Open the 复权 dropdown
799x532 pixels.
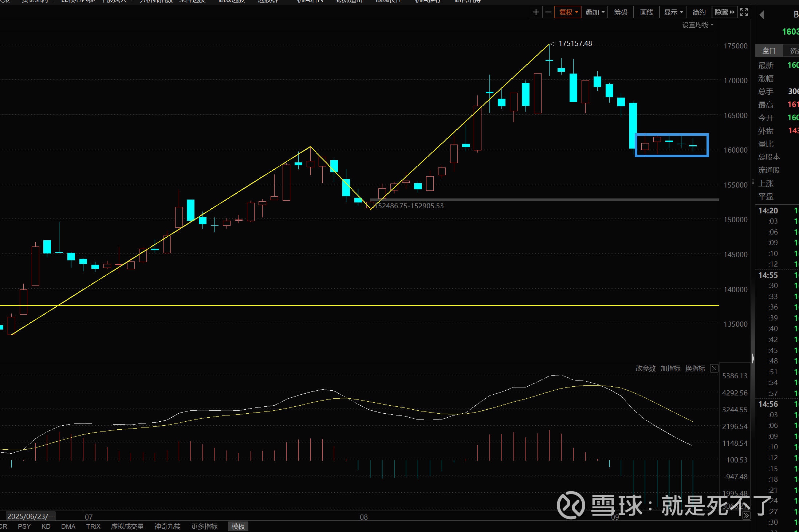pyautogui.click(x=568, y=12)
